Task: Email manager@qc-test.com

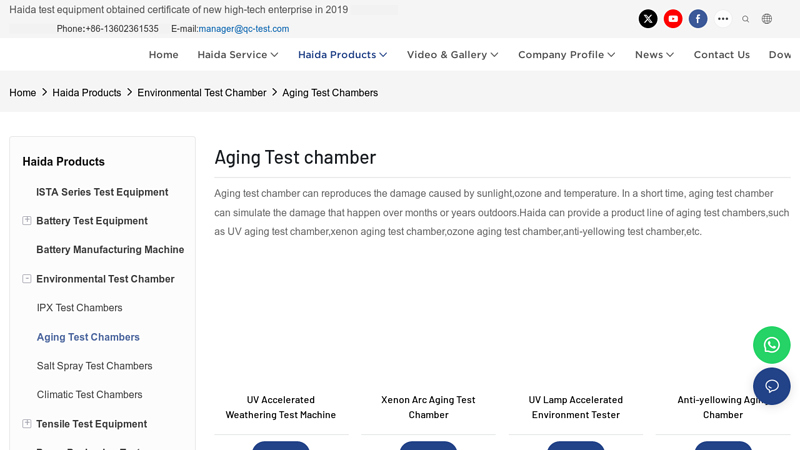Action: 244,29
